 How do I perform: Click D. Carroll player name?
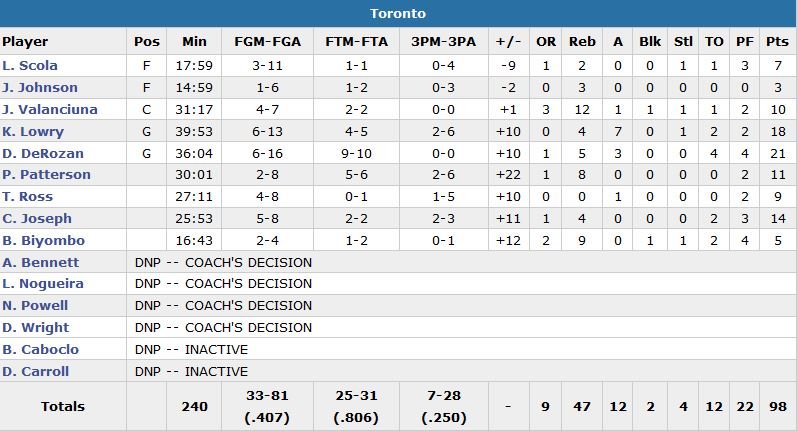[36, 371]
